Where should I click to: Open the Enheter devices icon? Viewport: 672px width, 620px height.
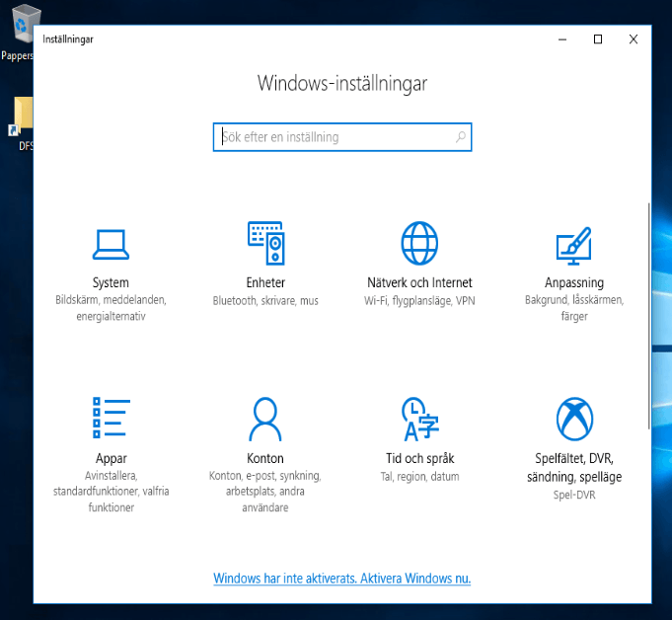coord(265,243)
